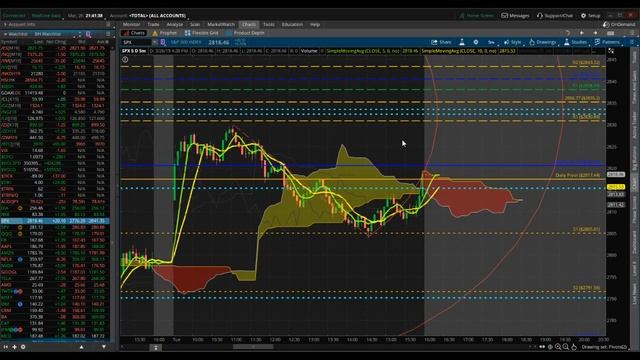This screenshot has height=360, width=640.
Task: Switch to the Scan tab
Action: click(195, 24)
